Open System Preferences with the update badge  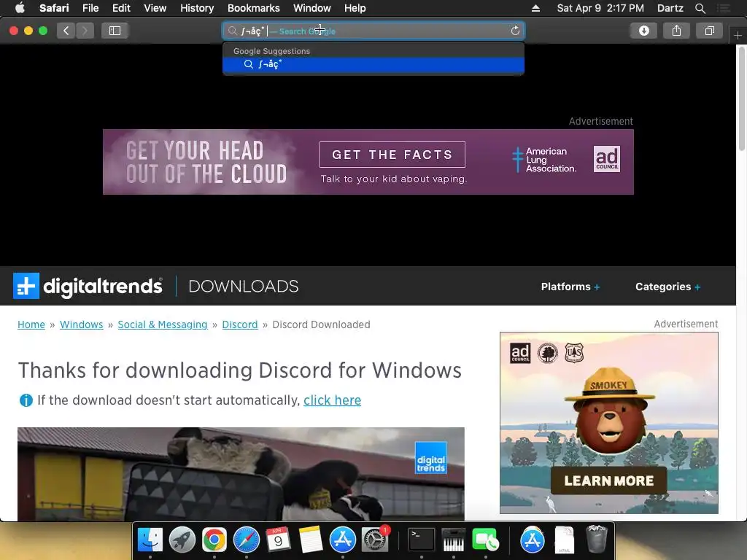[x=375, y=540]
